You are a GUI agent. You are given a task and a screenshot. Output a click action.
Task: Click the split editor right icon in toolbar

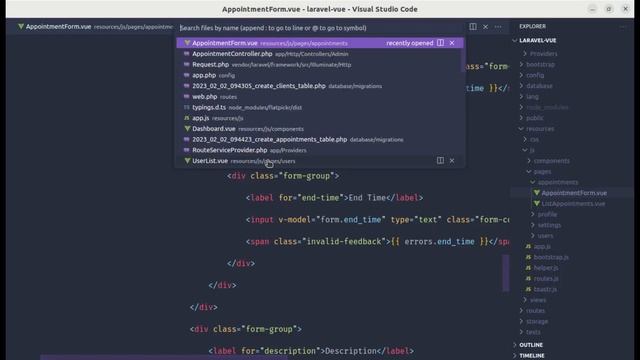pos(473,27)
